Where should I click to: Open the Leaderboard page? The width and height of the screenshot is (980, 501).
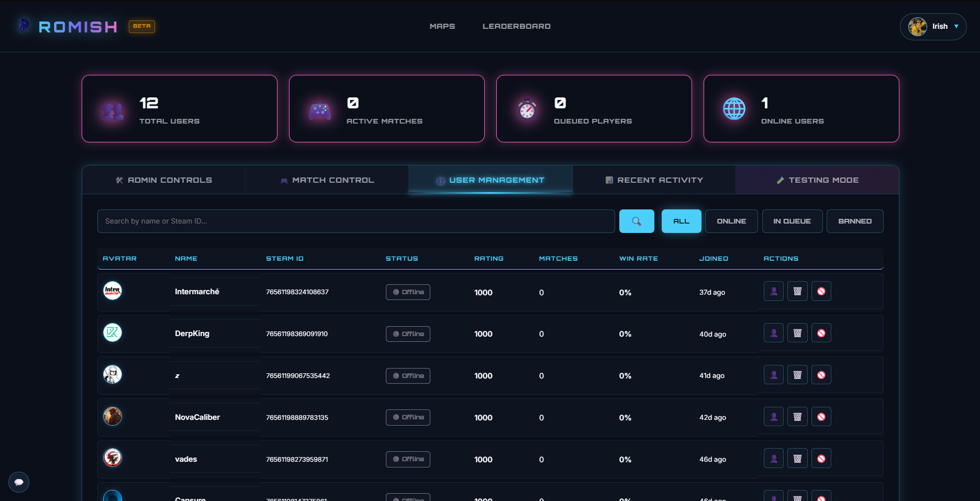516,26
